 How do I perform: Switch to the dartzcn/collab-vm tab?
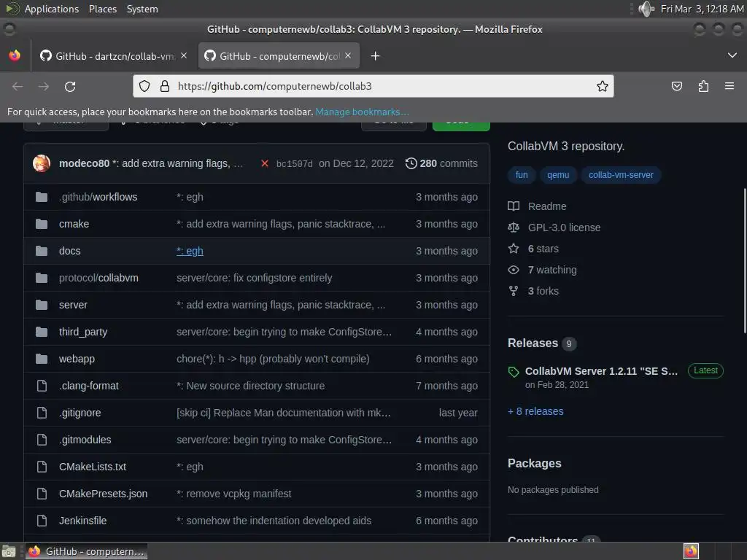114,56
